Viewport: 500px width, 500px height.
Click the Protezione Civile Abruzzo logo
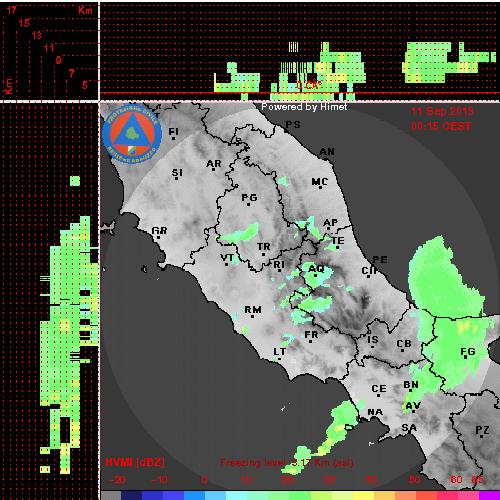tap(132, 134)
